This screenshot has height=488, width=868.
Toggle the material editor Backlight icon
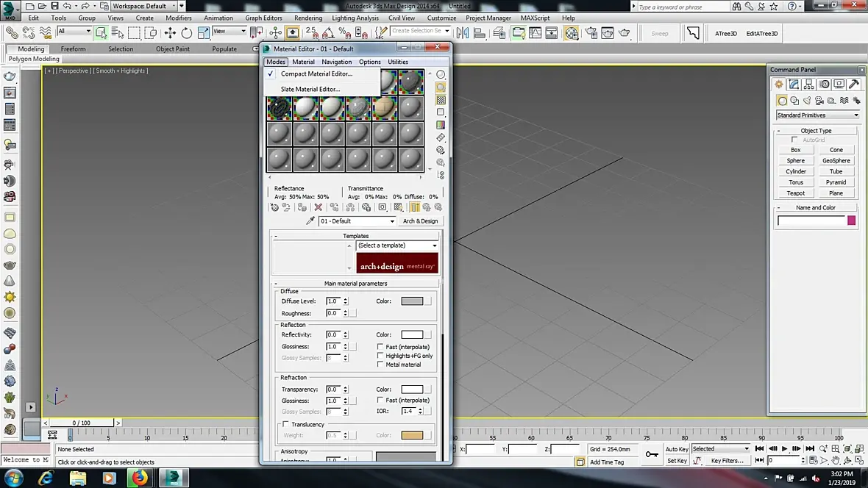pyautogui.click(x=441, y=87)
